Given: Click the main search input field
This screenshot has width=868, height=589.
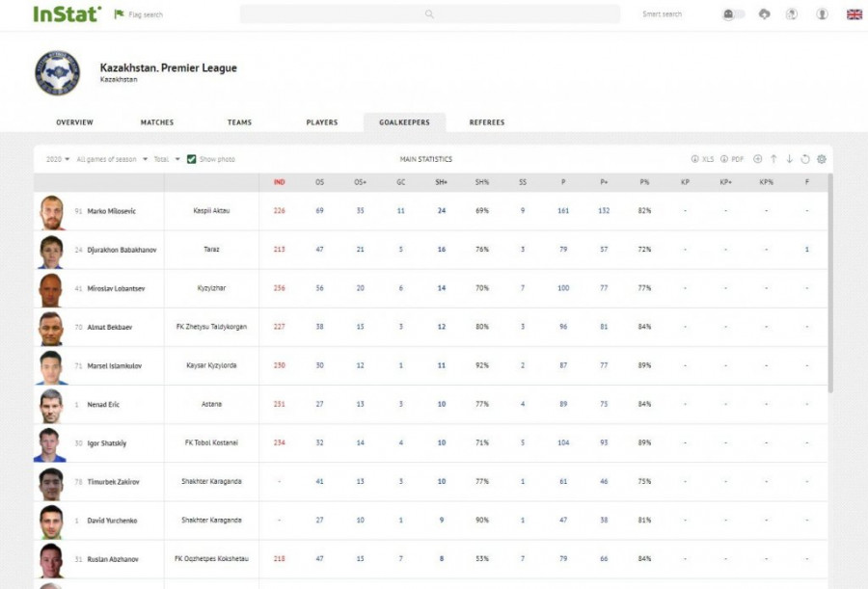Looking at the screenshot, I should (429, 14).
